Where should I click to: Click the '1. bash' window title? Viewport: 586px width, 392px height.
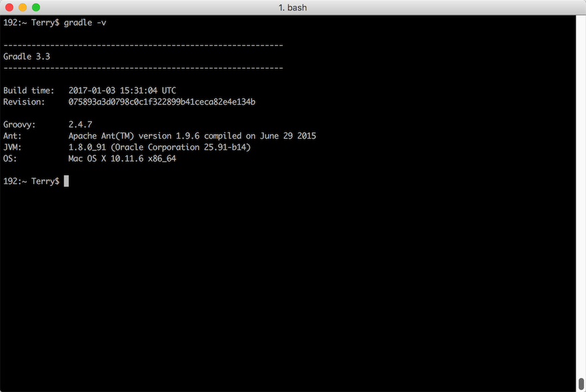pos(293,7)
